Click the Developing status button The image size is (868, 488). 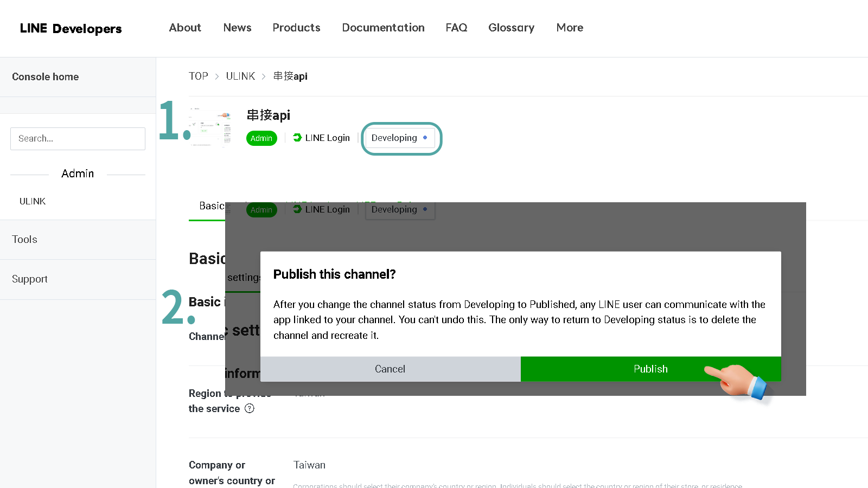tap(400, 138)
